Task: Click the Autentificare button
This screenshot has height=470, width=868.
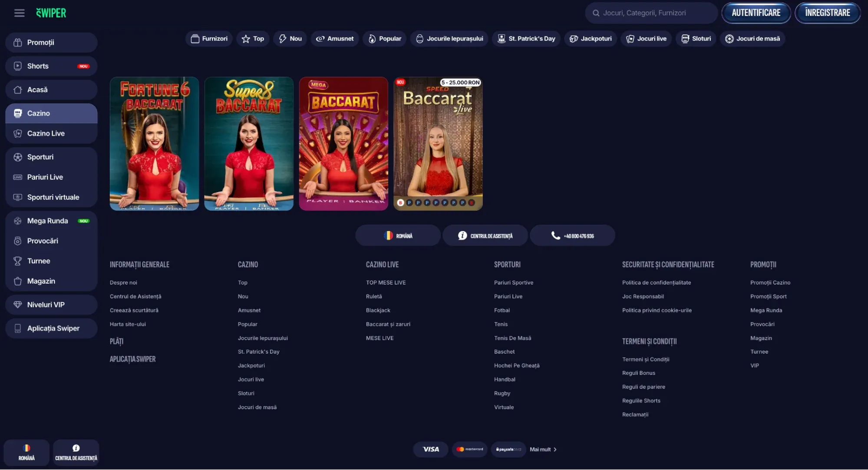Action: pyautogui.click(x=756, y=13)
